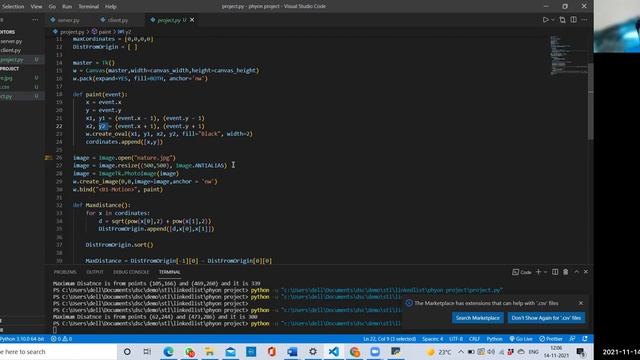Image resolution: width=640 pixels, height=360 pixels.
Task: Open the editor's more actions menu
Action: click(x=584, y=20)
